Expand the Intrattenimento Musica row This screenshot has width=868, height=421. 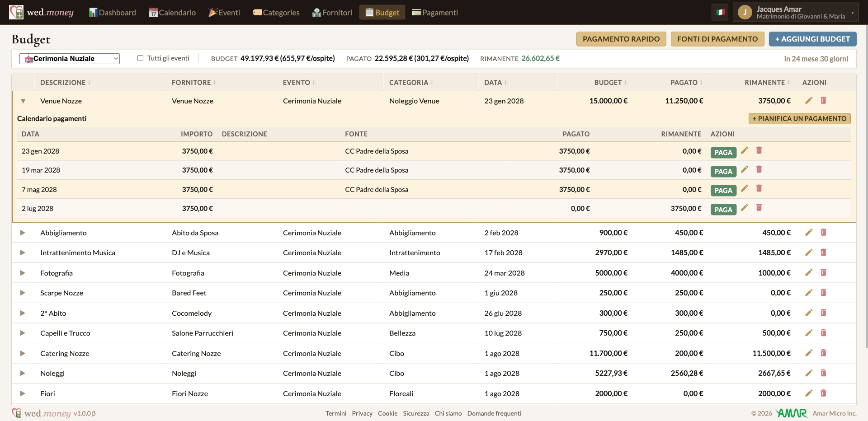pyautogui.click(x=23, y=253)
